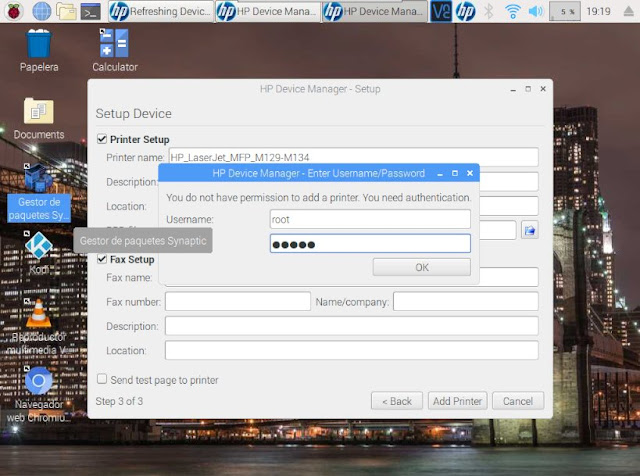640x476 pixels.
Task: Click the PPD file browse folder icon
Action: pos(529,230)
